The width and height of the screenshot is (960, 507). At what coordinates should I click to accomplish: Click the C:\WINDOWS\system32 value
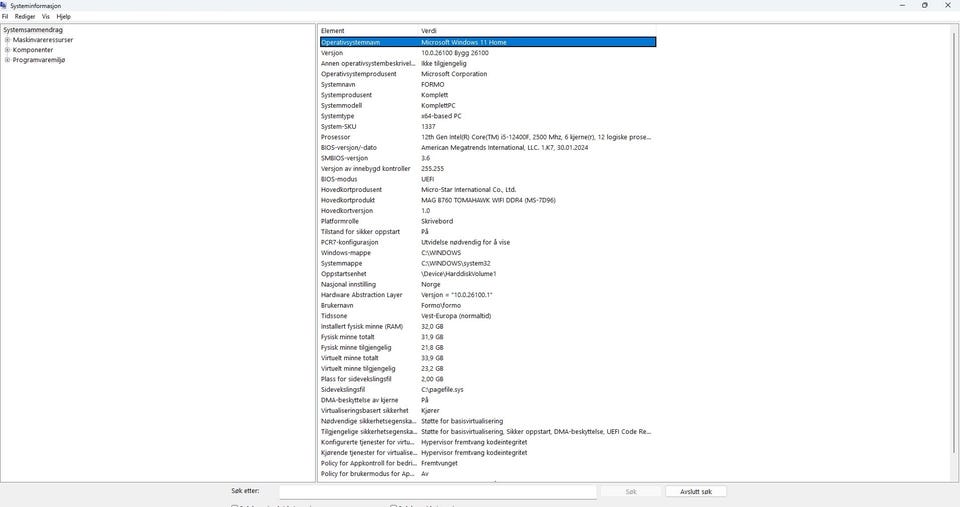(456, 263)
